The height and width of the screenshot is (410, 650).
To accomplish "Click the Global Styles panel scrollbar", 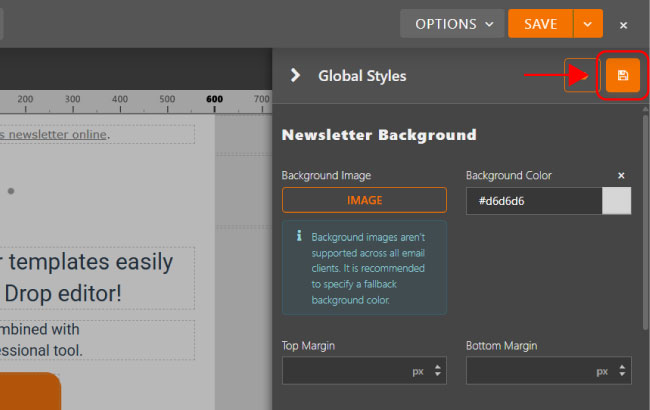I will (643, 220).
